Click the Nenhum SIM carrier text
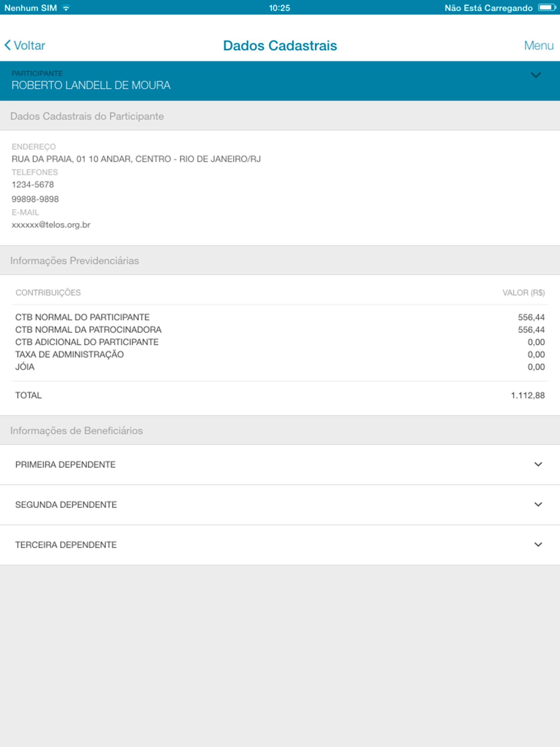This screenshot has height=747, width=560. click(x=30, y=8)
